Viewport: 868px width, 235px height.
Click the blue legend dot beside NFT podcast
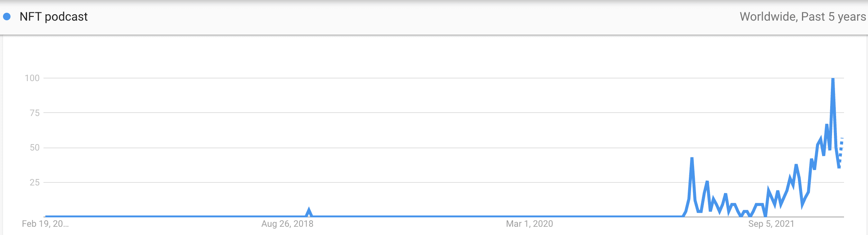tap(7, 17)
